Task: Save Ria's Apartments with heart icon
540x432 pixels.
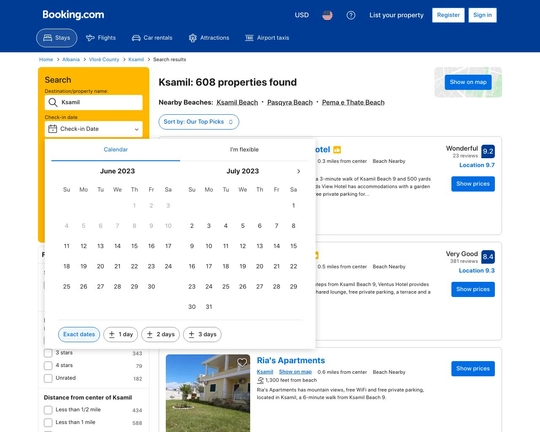Action: 242,362
